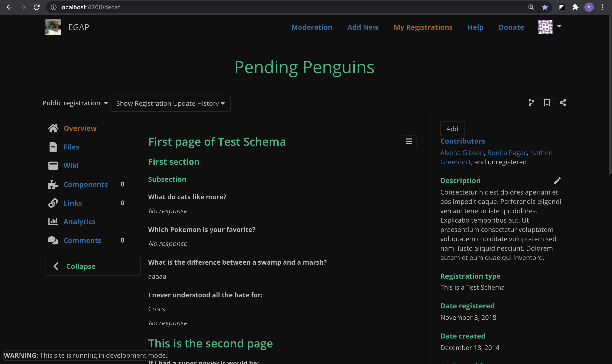Image resolution: width=612 pixels, height=364 pixels.
Task: Go to the Analytics sidebar item
Action: 79,222
